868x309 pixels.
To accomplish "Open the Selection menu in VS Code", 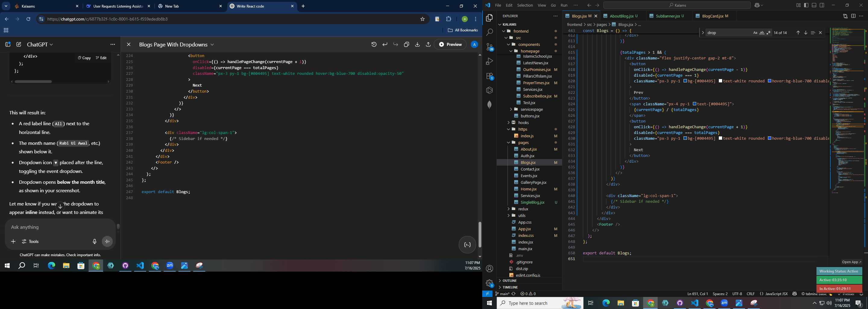I will [525, 5].
